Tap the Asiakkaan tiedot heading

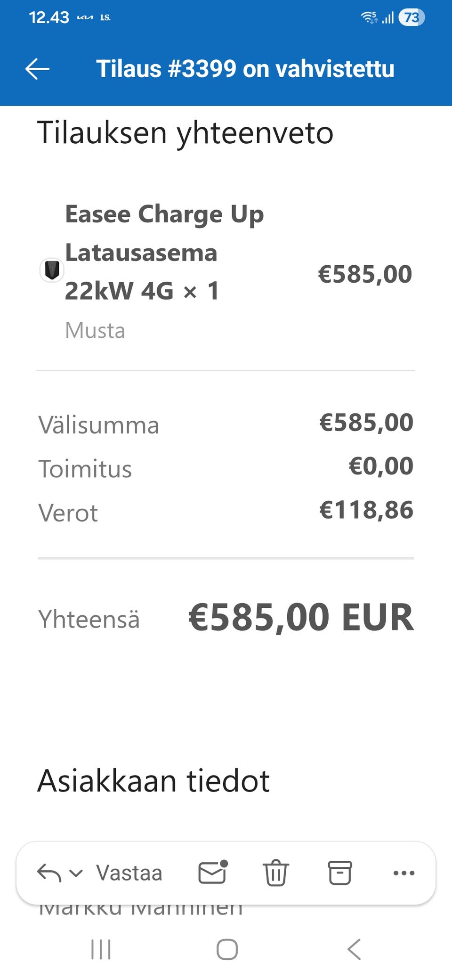pyautogui.click(x=153, y=781)
